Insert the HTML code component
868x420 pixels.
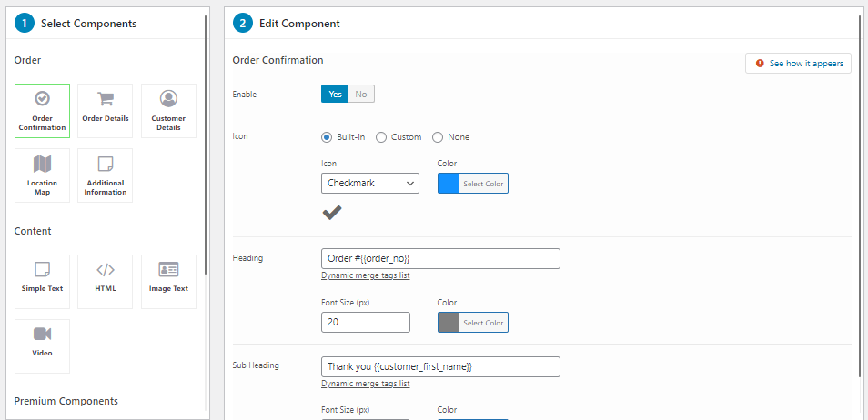106,282
